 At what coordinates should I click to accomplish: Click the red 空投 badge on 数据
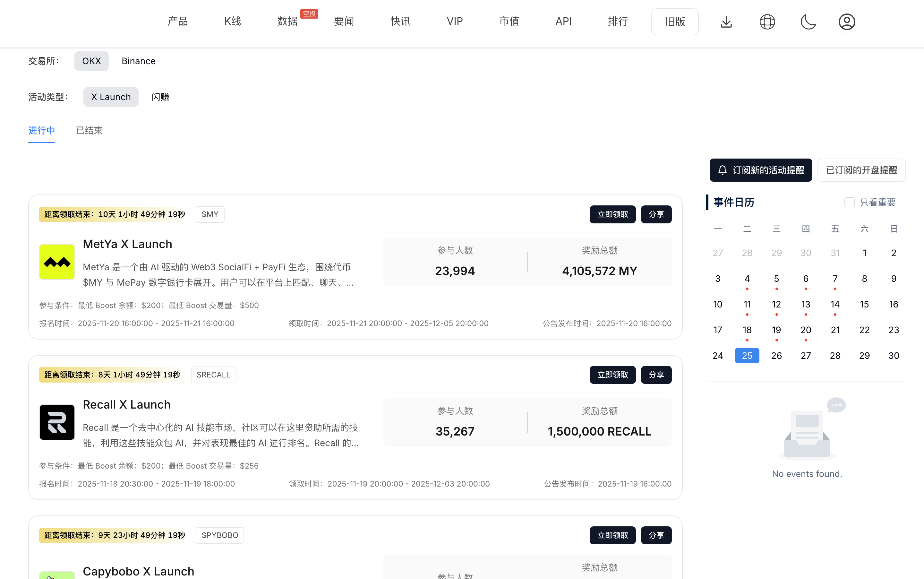[309, 14]
